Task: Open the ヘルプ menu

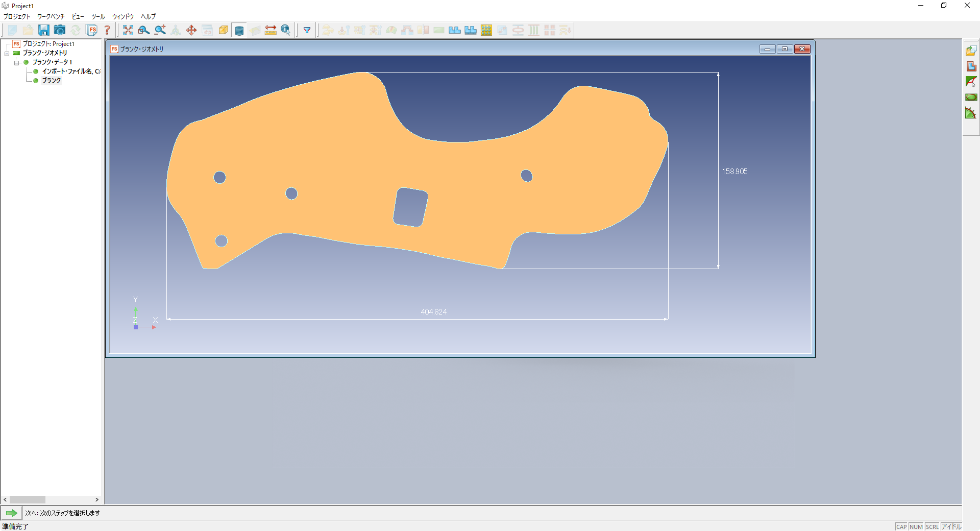Action: (x=148, y=16)
